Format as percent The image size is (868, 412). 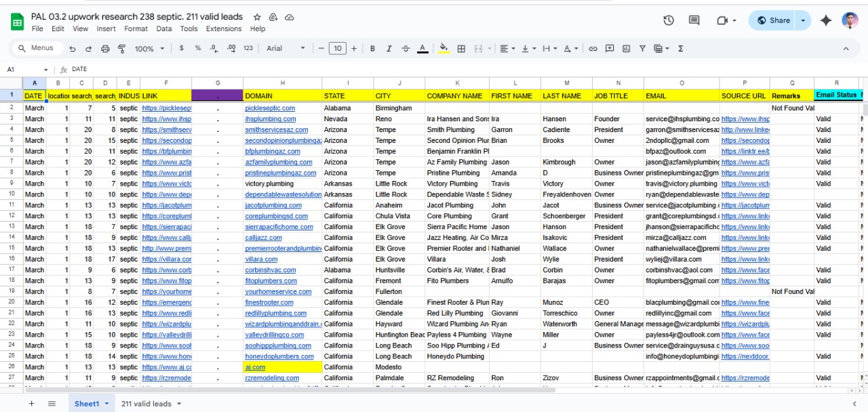(x=198, y=48)
